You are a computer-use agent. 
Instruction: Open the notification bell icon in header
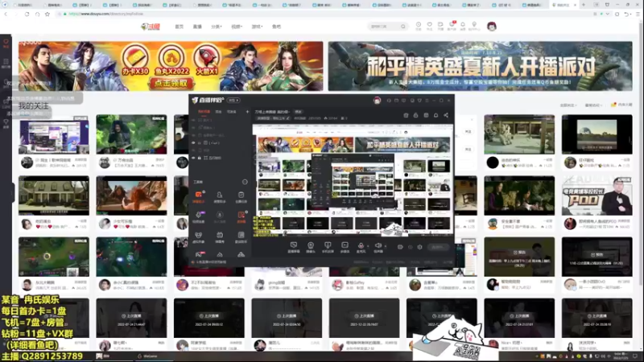[x=462, y=26]
